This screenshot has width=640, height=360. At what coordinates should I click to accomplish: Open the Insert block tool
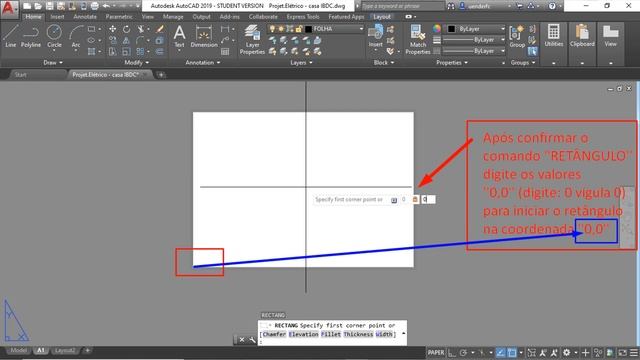(376, 37)
